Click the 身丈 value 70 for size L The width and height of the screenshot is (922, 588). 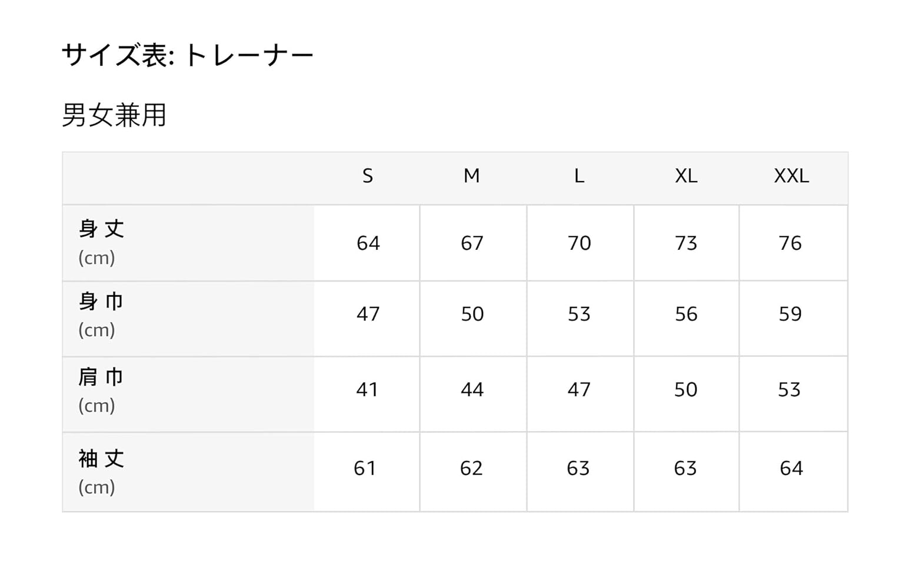coord(580,243)
